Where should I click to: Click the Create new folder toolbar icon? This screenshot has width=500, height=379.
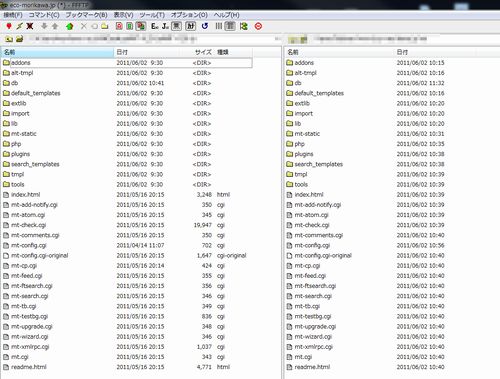click(x=105, y=26)
